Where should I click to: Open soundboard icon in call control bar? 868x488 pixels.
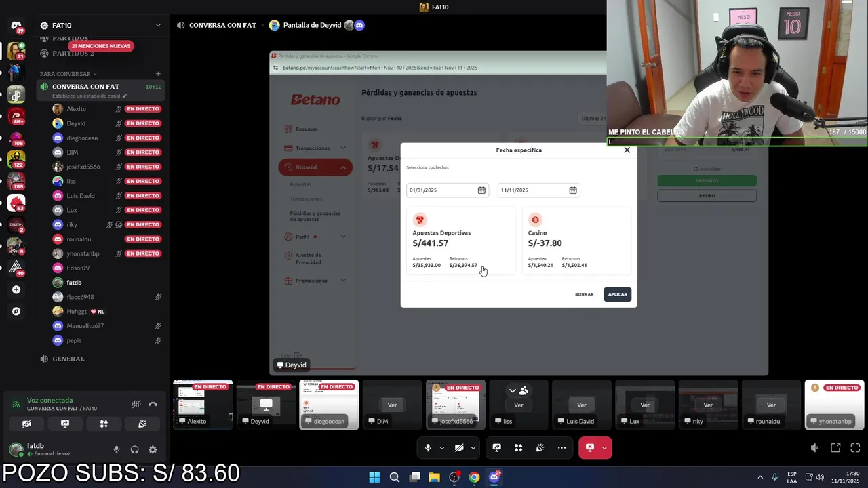pyautogui.click(x=540, y=448)
